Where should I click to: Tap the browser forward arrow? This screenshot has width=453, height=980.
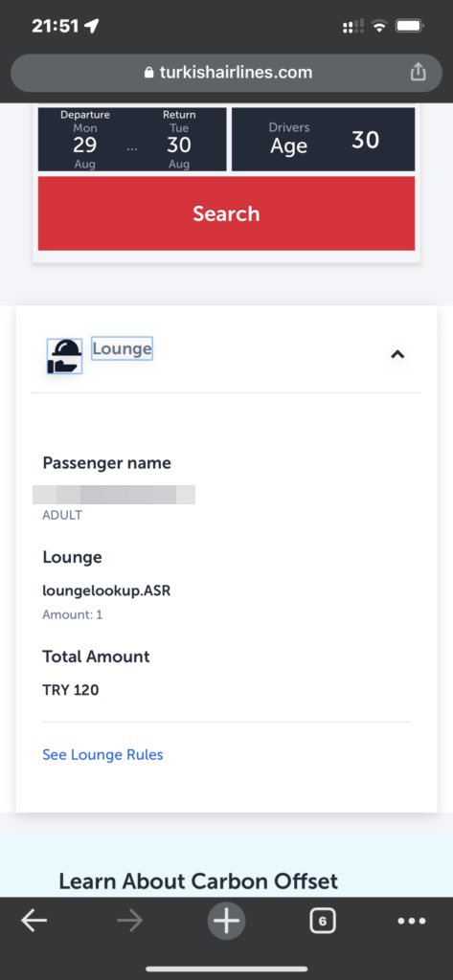[x=130, y=921]
